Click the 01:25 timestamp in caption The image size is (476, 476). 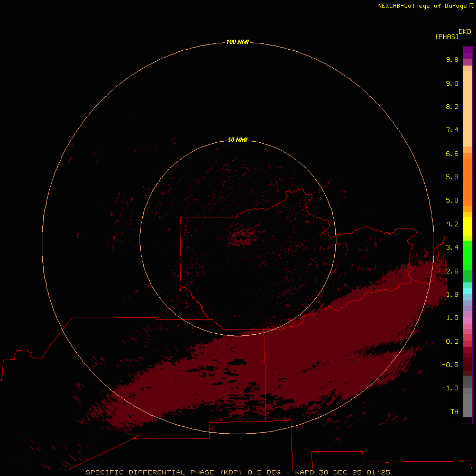point(378,472)
